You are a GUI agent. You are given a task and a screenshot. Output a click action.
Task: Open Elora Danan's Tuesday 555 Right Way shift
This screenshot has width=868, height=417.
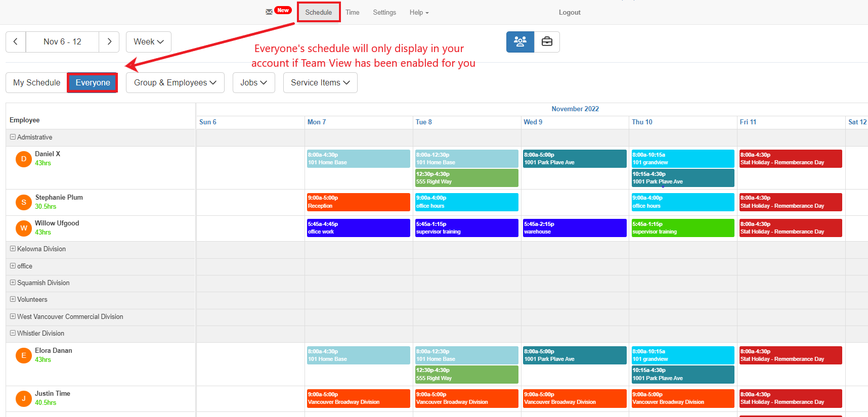coord(467,375)
